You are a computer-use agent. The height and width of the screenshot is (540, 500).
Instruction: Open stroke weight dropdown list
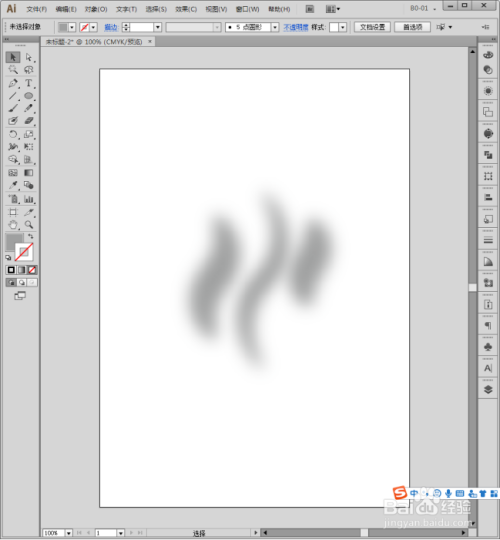(x=158, y=27)
